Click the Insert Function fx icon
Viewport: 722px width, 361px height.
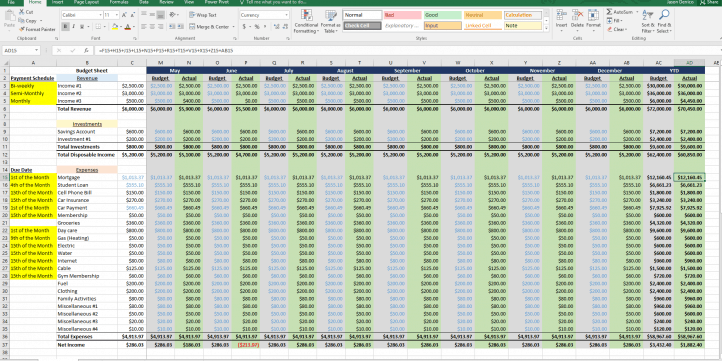pyautogui.click(x=86, y=50)
